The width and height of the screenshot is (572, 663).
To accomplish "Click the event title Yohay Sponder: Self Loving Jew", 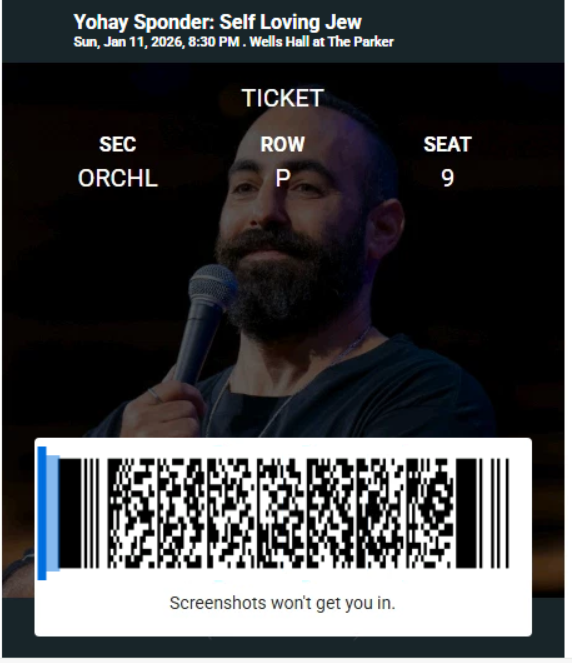I will point(217,22).
